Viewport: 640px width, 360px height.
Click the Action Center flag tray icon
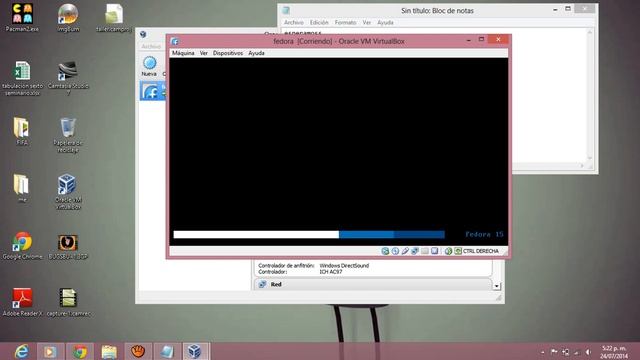click(554, 352)
